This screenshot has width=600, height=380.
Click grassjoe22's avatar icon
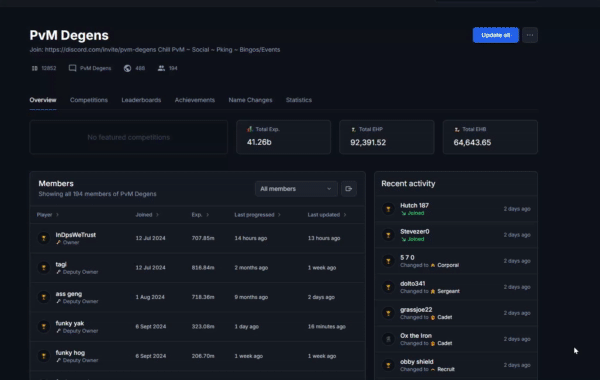388,313
